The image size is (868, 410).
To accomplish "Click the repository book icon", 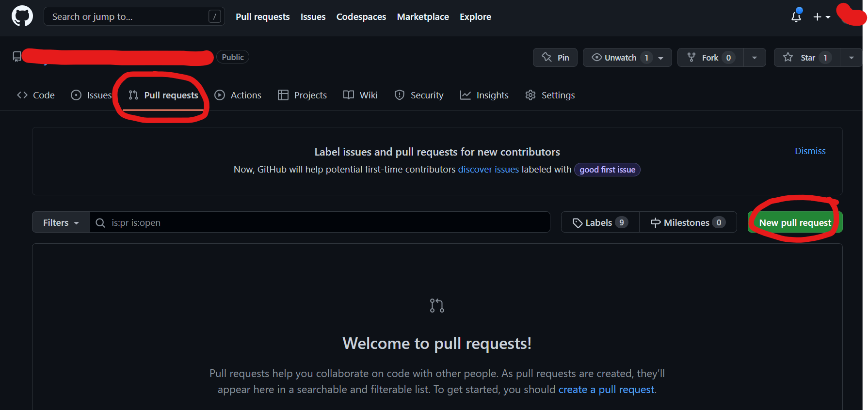I will [17, 57].
